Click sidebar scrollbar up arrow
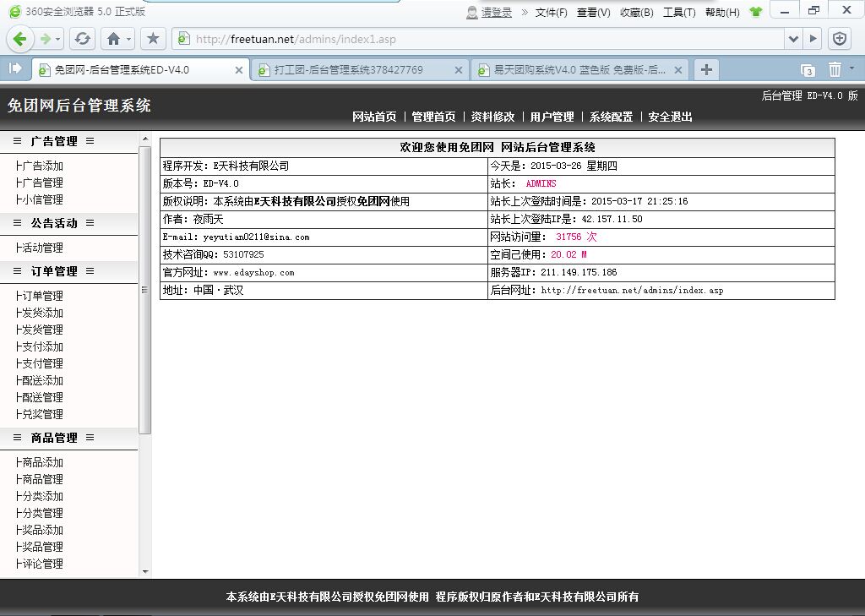 (145, 139)
